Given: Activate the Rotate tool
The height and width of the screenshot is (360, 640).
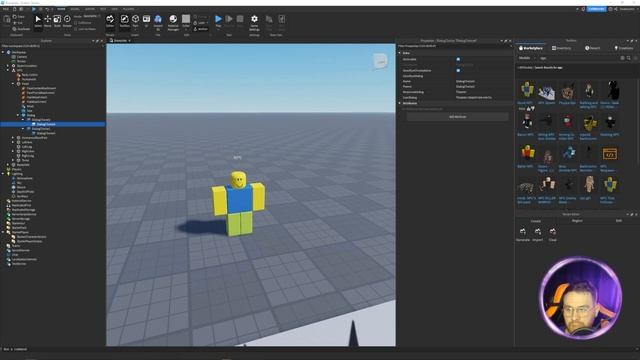Looking at the screenshot, I should [x=67, y=21].
